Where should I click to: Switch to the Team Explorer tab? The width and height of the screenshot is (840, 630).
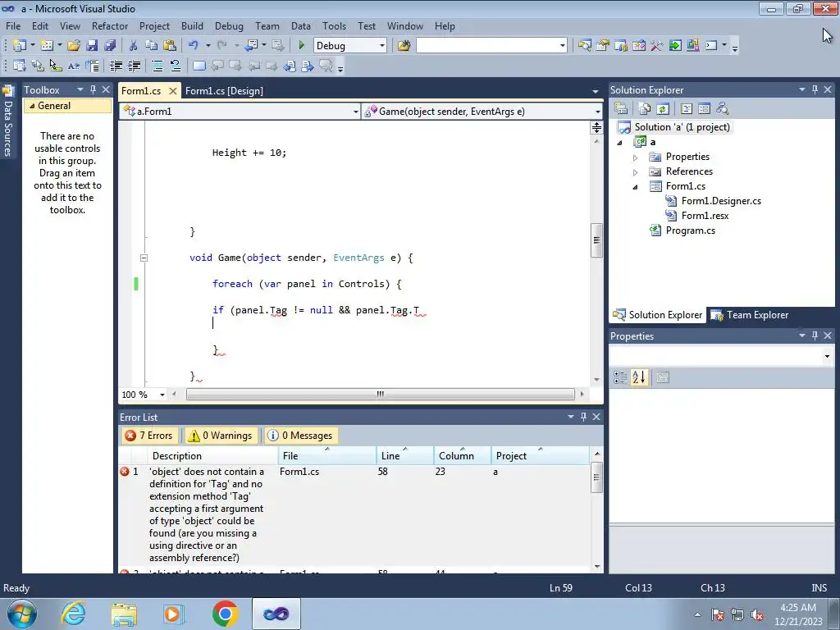coord(751,315)
